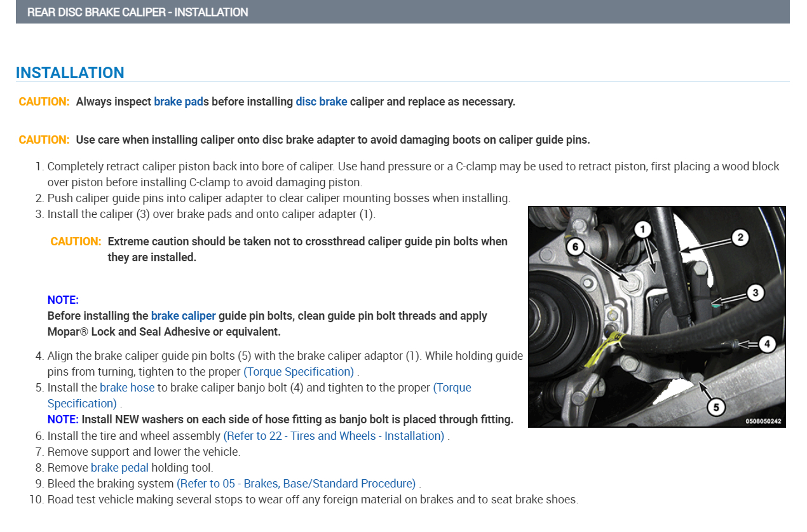The height and width of the screenshot is (532, 807).
Task: Click callout number 1 in the brake photo
Action: click(643, 229)
